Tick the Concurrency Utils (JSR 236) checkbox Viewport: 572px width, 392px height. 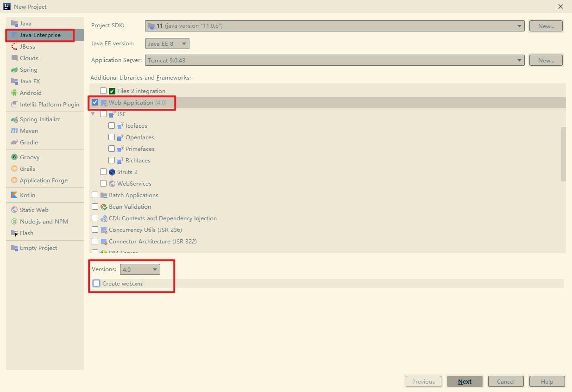click(x=95, y=230)
